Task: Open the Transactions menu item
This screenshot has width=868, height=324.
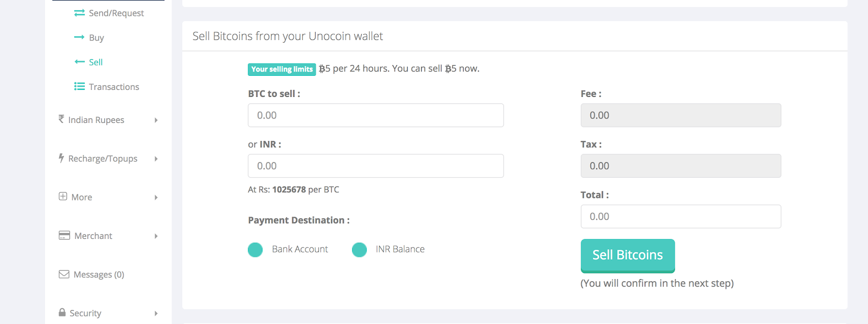Action: pos(114,87)
